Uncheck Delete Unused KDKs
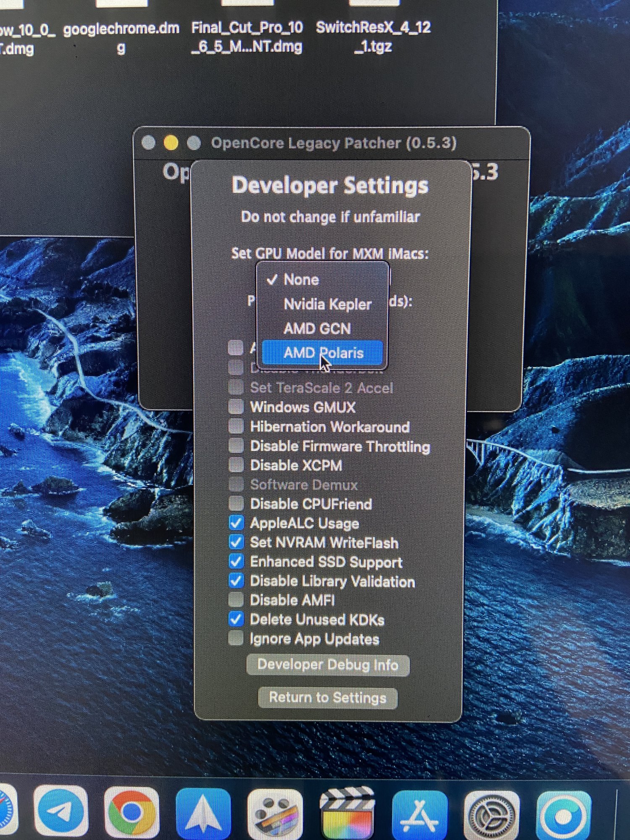The image size is (630, 840). click(236, 619)
